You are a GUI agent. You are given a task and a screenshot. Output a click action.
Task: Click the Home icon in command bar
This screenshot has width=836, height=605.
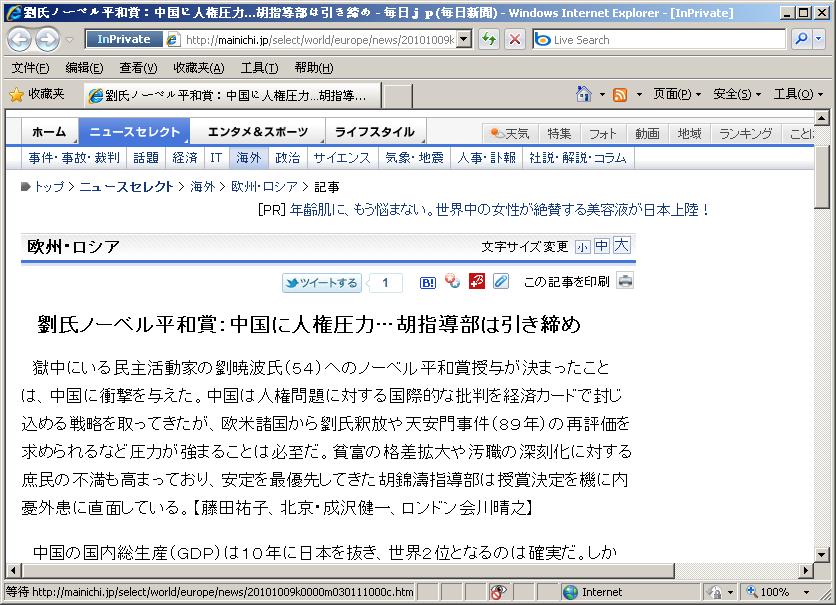pos(584,94)
